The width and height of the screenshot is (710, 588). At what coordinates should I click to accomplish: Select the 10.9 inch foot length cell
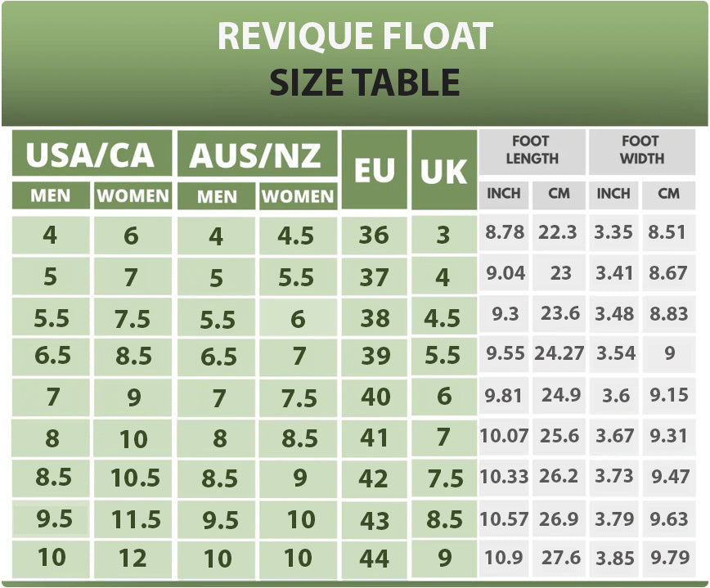(x=504, y=558)
